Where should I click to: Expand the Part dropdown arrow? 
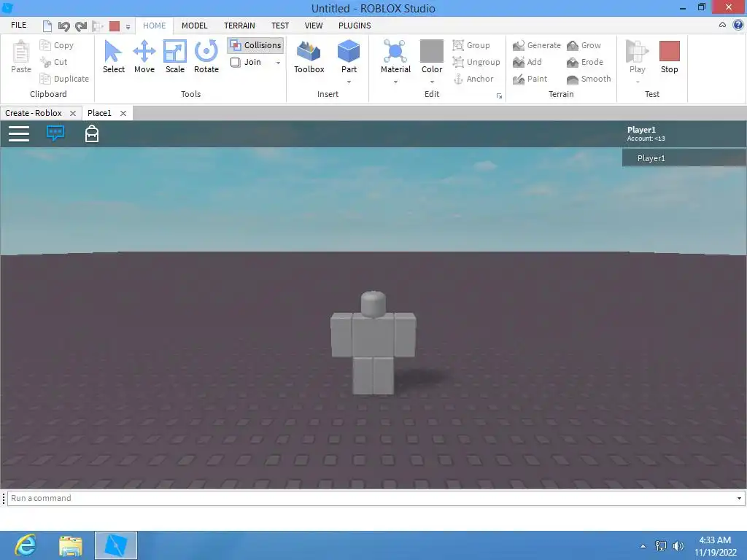[x=349, y=82]
